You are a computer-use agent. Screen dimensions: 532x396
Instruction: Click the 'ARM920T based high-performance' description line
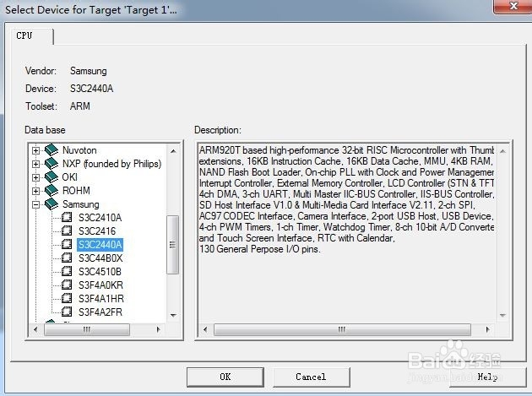(346, 150)
